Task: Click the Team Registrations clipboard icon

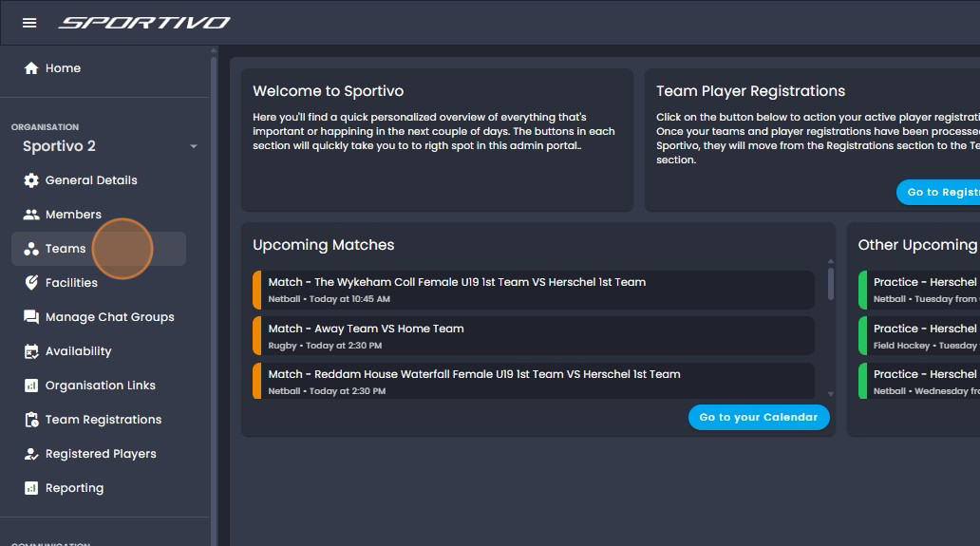Action: [31, 420]
